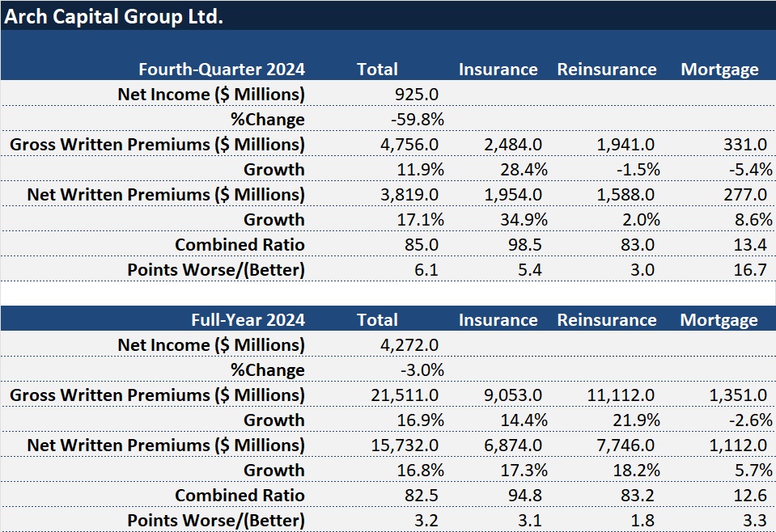The height and width of the screenshot is (532, 776).
Task: Click Reinsurance gross premiums value 1,941.0
Action: [x=625, y=145]
